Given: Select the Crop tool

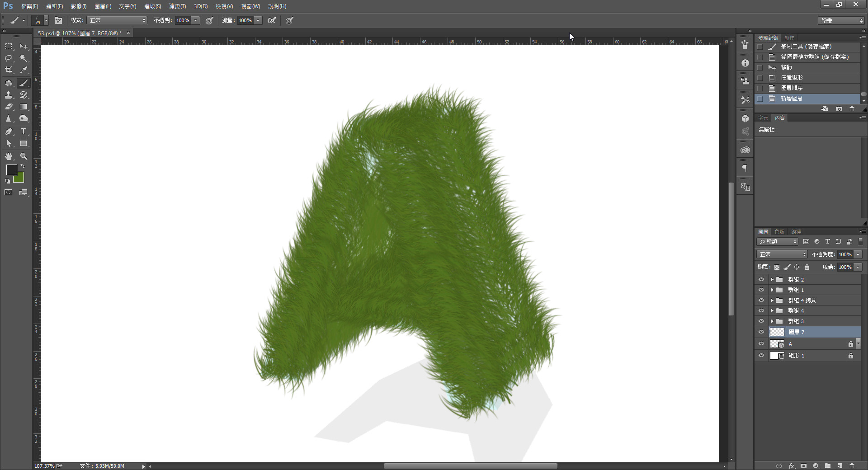Looking at the screenshot, I should [x=9, y=70].
